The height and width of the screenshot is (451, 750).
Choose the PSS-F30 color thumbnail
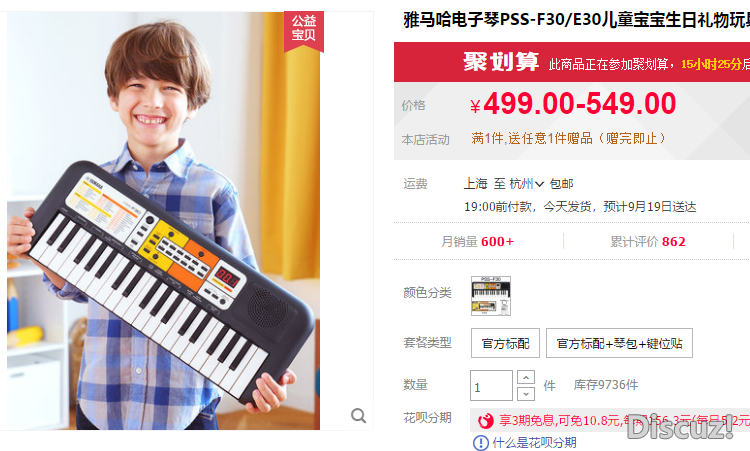(x=491, y=296)
